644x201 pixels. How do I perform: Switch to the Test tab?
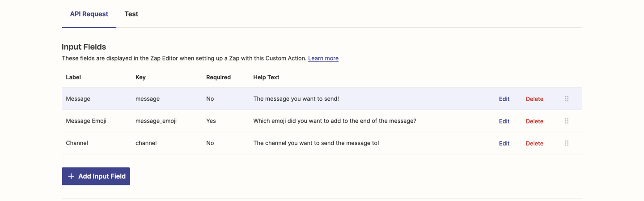tap(131, 14)
